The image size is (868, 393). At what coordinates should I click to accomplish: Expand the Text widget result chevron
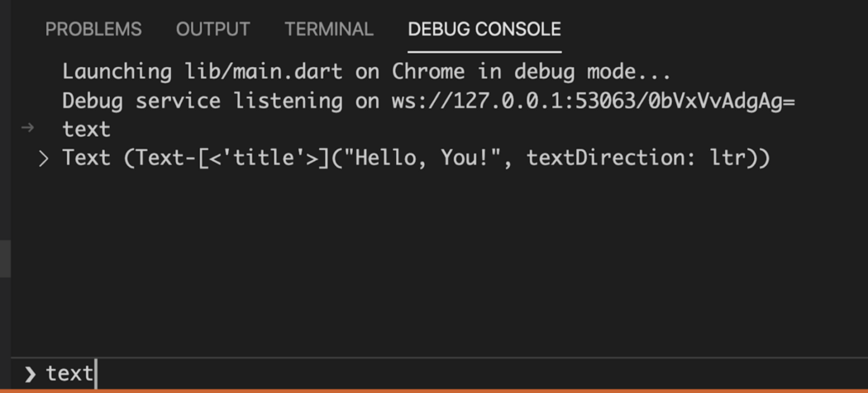coord(44,158)
